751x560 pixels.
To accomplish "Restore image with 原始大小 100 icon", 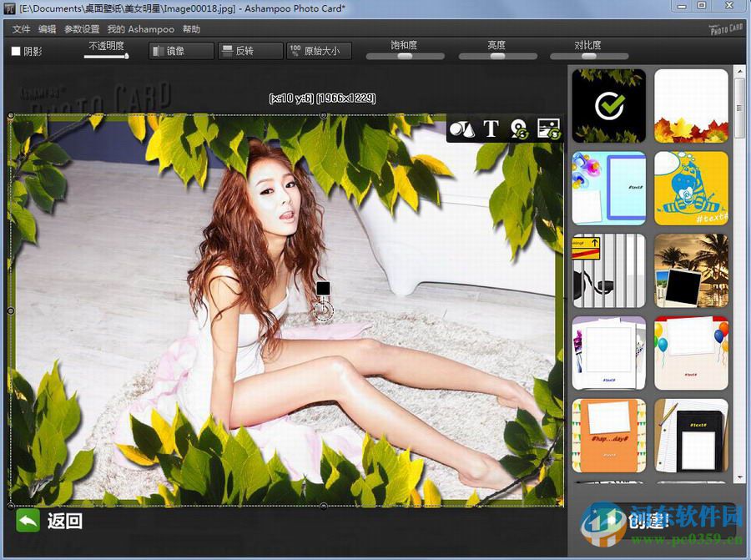I will pyautogui.click(x=319, y=50).
